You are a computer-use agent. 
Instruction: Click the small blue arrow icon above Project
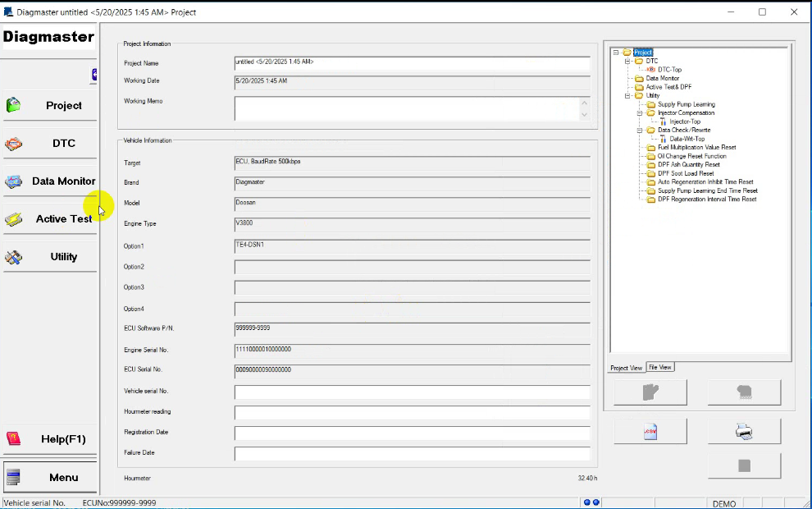94,75
